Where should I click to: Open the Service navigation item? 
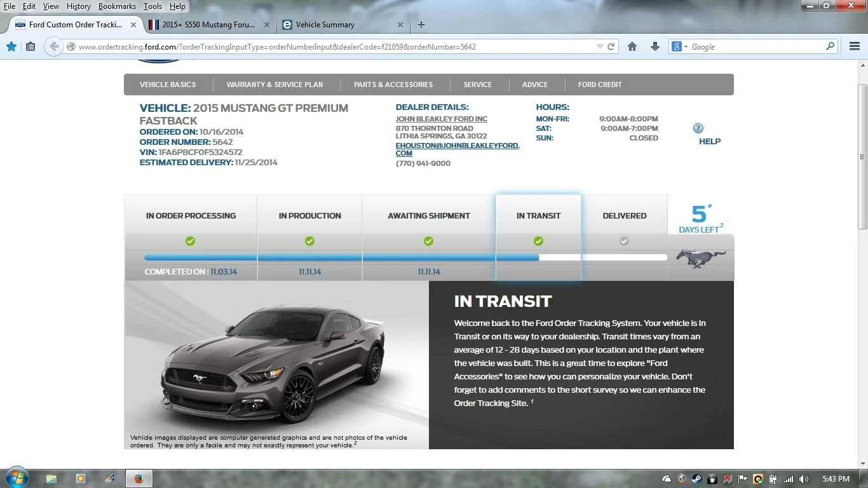[478, 85]
